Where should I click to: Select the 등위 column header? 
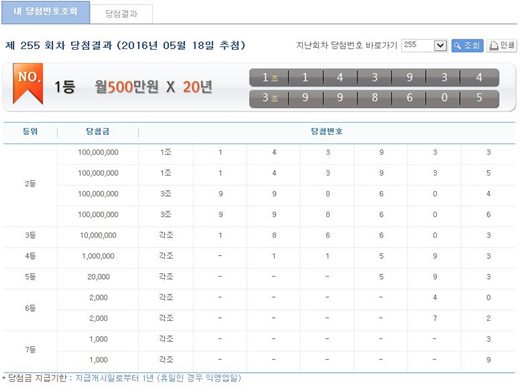coord(30,131)
